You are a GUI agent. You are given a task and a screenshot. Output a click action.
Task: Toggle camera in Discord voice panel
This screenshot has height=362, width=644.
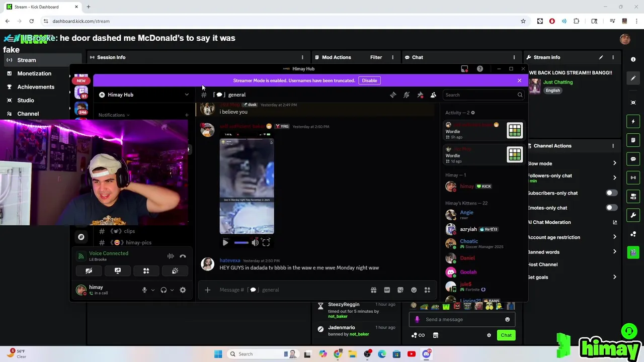point(89,270)
